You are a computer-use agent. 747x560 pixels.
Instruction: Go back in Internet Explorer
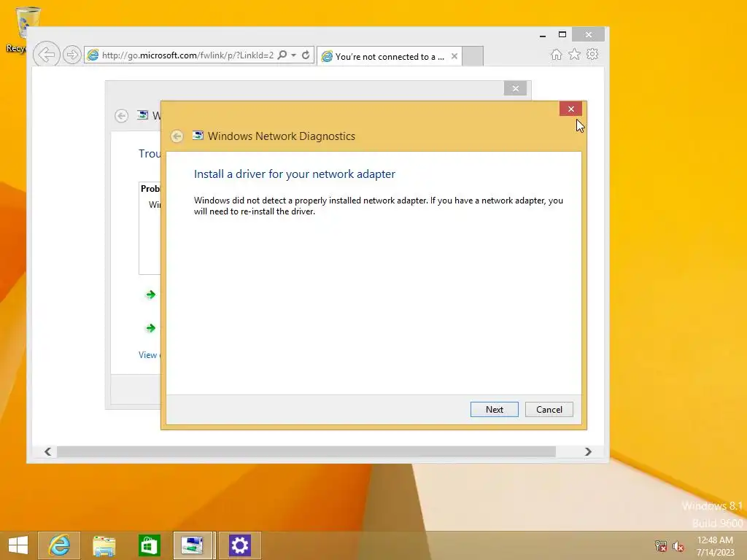click(46, 55)
